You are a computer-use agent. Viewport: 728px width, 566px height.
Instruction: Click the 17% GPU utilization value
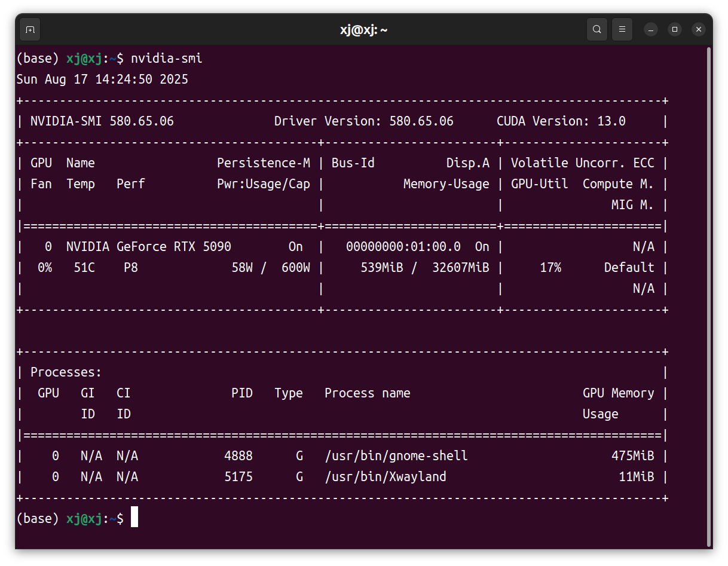[x=550, y=268]
